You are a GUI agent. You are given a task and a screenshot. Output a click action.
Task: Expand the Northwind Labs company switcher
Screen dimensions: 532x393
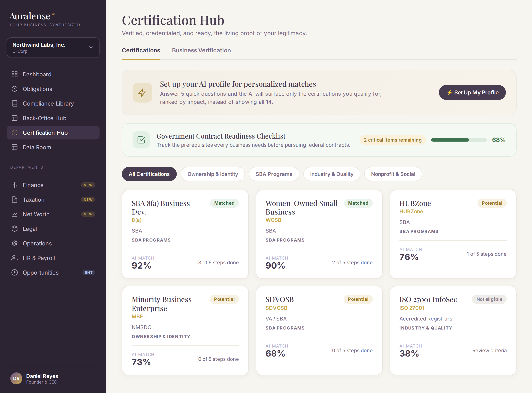pyautogui.click(x=53, y=48)
